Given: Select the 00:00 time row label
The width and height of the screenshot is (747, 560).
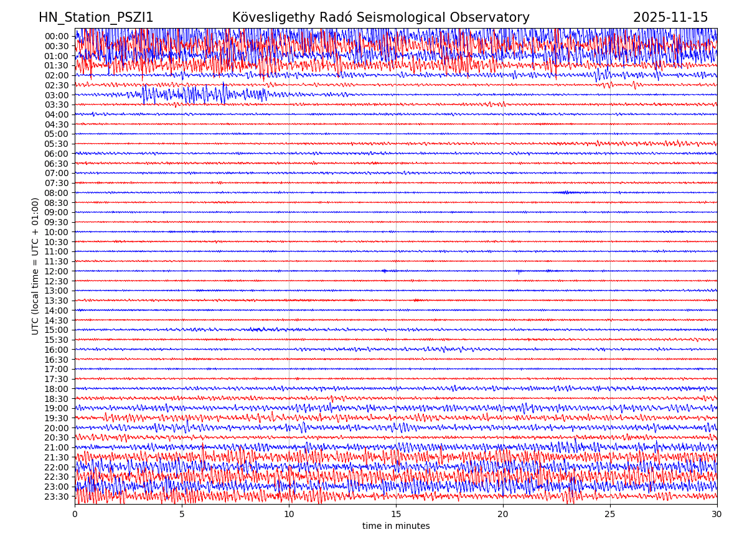Looking at the screenshot, I should tap(56, 36).
